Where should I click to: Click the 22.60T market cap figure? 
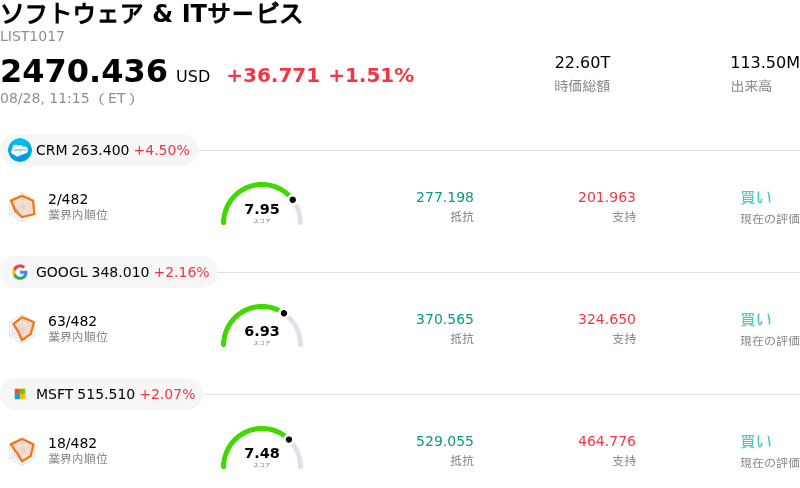pos(582,62)
